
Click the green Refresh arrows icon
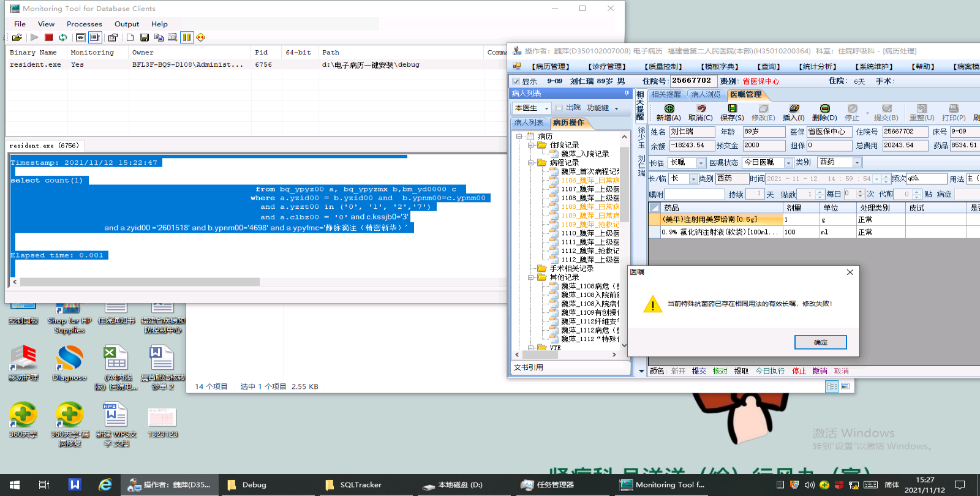pos(63,37)
